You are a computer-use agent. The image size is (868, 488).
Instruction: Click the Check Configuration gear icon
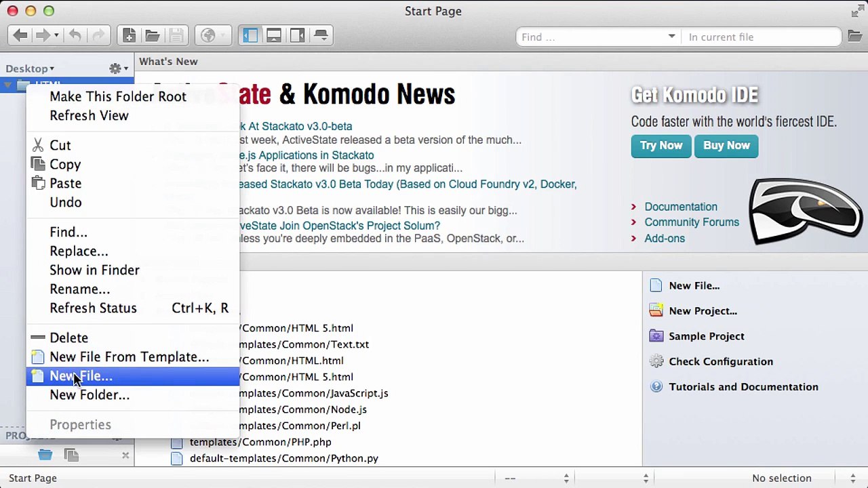point(656,361)
